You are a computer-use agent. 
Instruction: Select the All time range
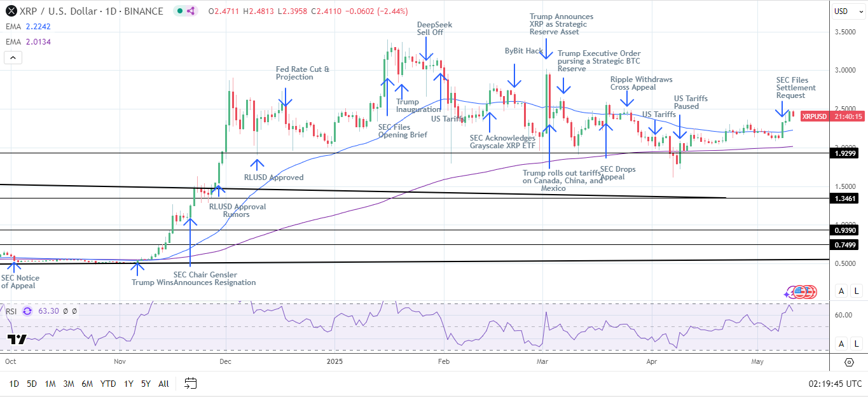click(x=163, y=384)
